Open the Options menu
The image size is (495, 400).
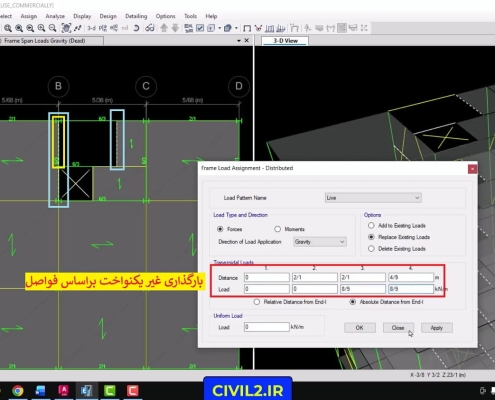point(165,16)
